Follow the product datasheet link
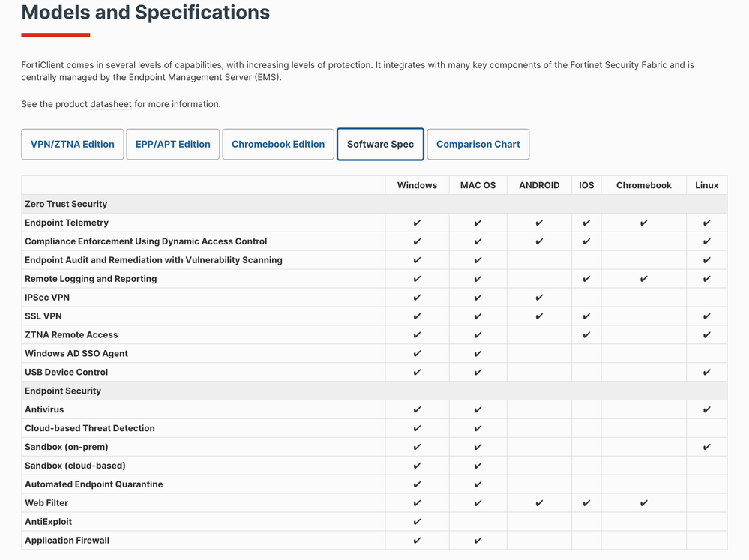Image resolution: width=749 pixels, height=560 pixels. coord(111,104)
